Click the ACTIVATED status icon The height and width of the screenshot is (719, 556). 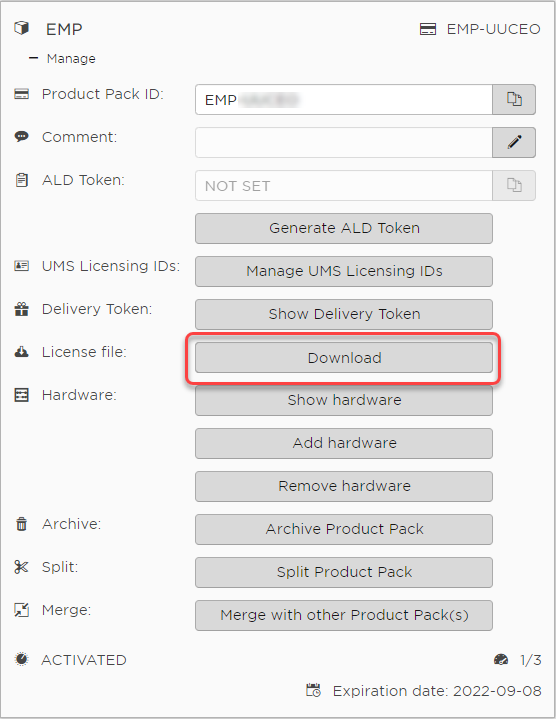pos(22,659)
